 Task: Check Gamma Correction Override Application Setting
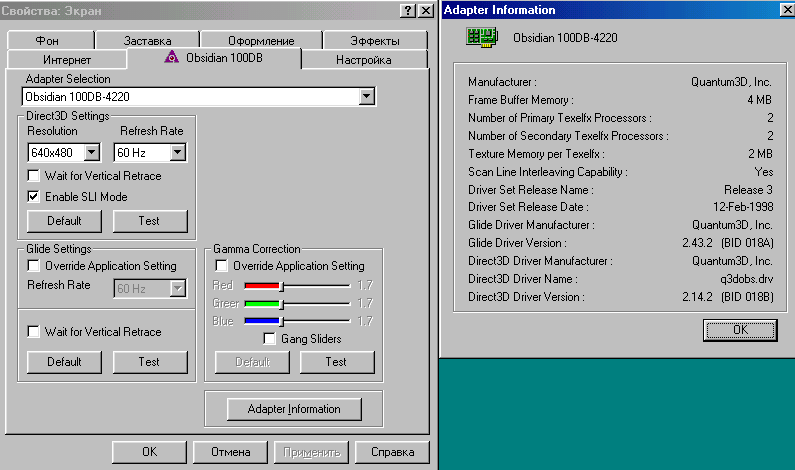tap(222, 266)
